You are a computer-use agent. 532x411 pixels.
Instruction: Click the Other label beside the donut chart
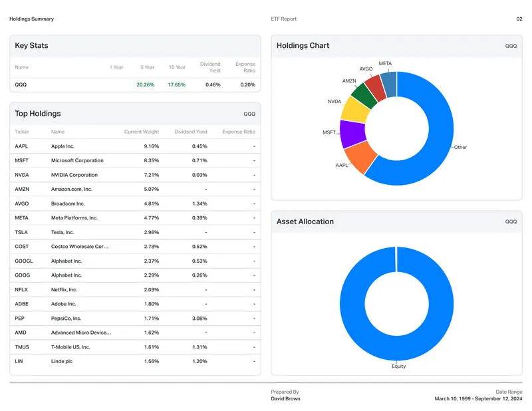point(460,147)
